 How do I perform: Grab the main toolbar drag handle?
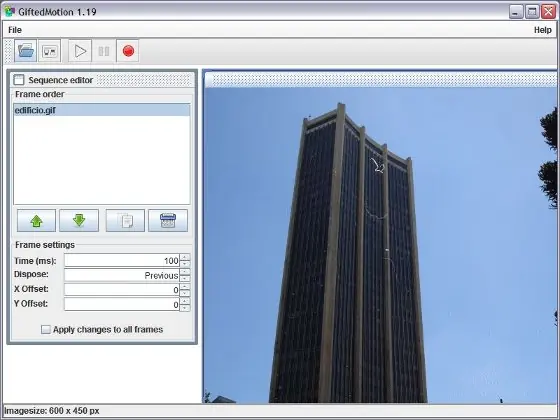(x=9, y=51)
